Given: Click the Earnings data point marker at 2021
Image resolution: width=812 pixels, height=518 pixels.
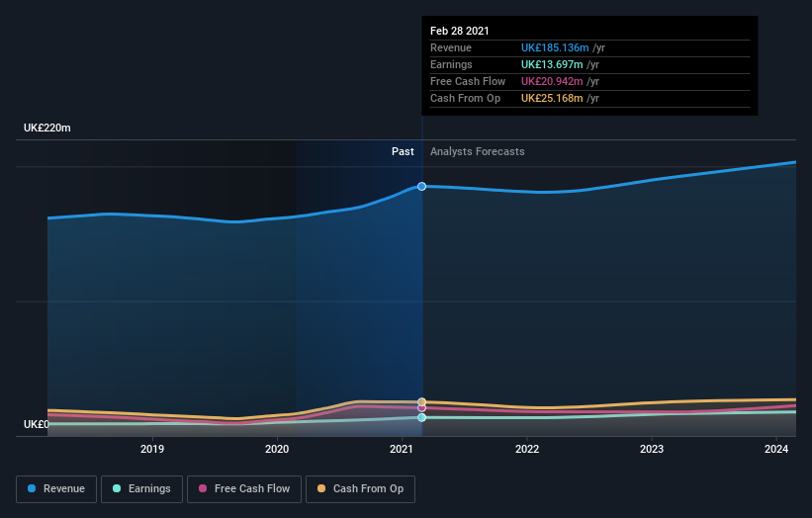Looking at the screenshot, I should tap(422, 417).
